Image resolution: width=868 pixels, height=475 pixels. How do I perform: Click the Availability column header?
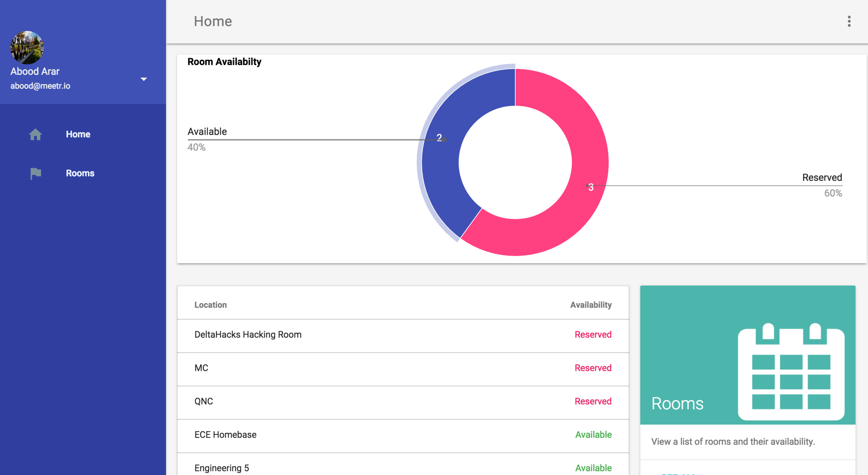coord(591,305)
